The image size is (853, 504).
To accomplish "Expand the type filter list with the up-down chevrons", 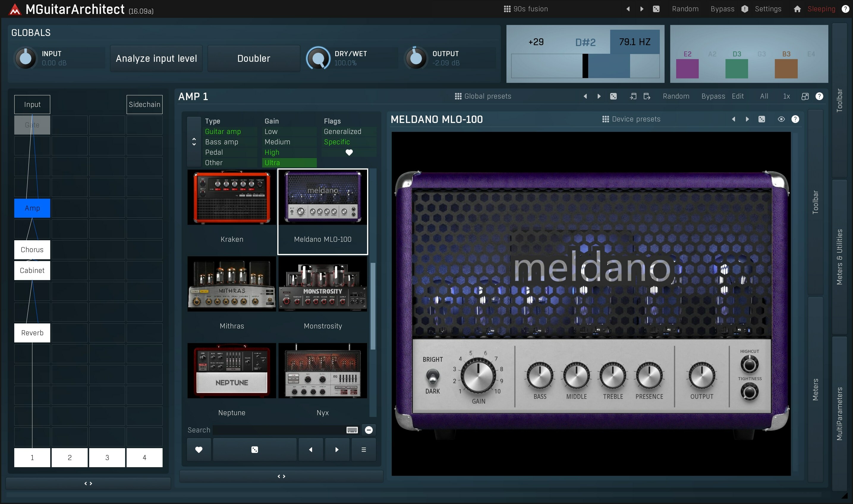I will pyautogui.click(x=194, y=142).
